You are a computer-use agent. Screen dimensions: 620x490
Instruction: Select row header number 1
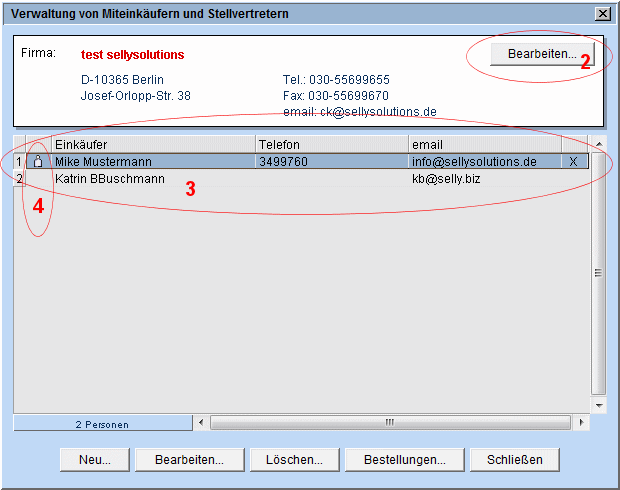coord(19,161)
